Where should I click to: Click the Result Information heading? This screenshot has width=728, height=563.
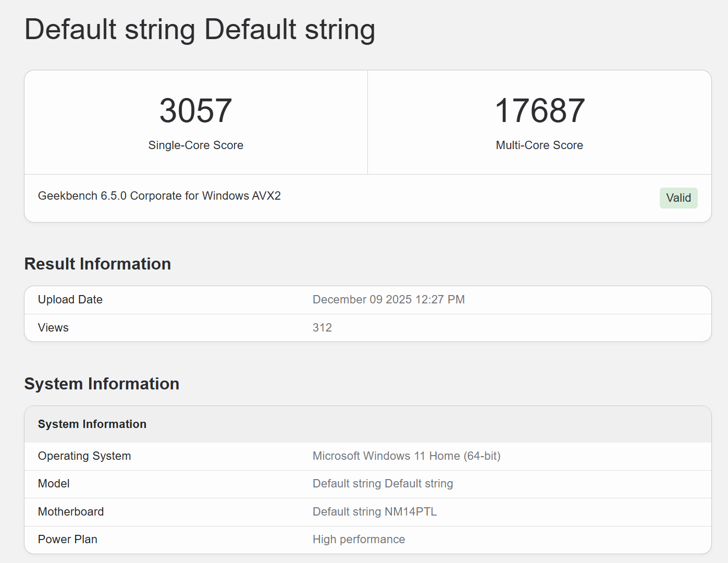97,264
